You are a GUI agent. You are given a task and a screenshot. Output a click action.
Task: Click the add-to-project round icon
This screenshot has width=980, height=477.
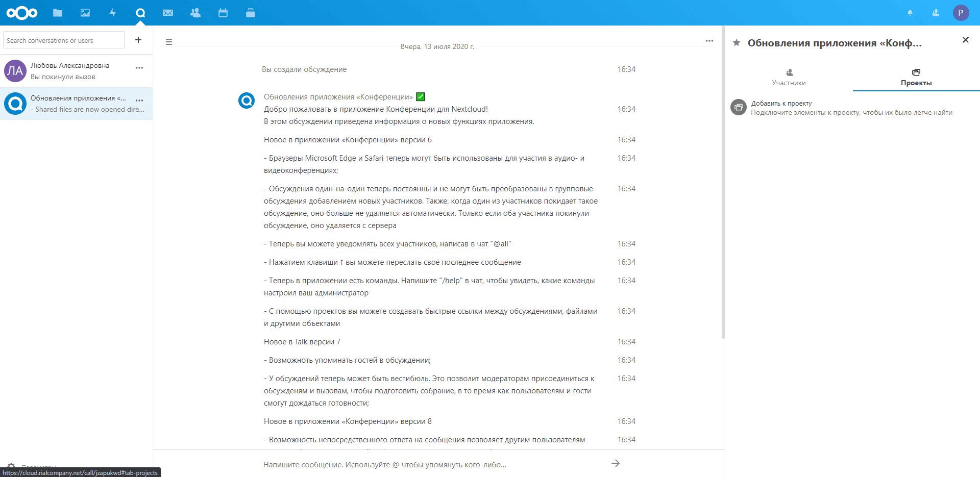pyautogui.click(x=739, y=107)
